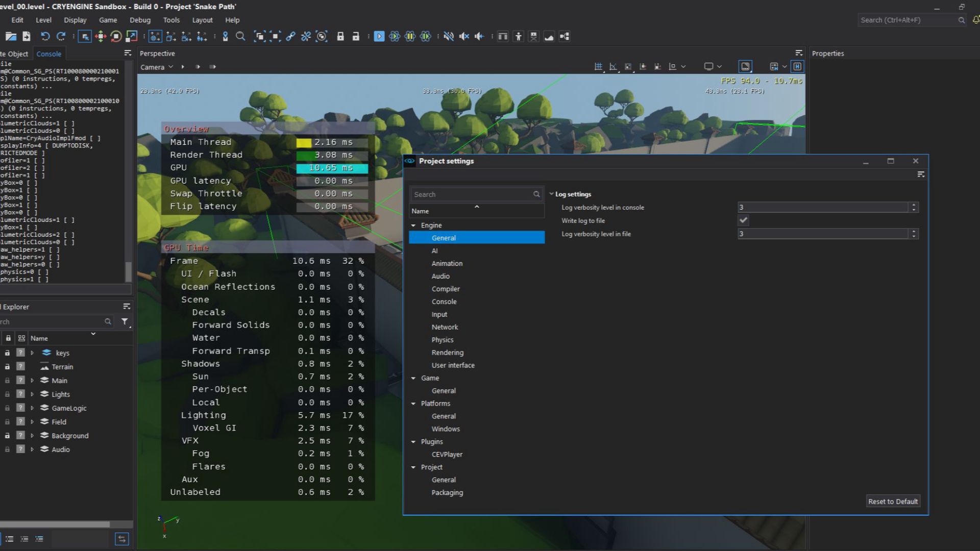Activate the Select objects tool

(x=85, y=36)
